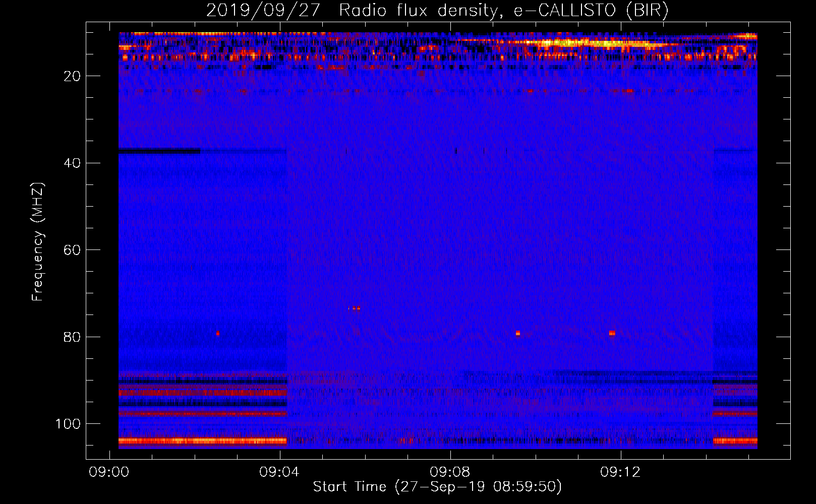Click the time tick label "09:04"
Viewport: 816px width, 504px height.
pos(279,472)
